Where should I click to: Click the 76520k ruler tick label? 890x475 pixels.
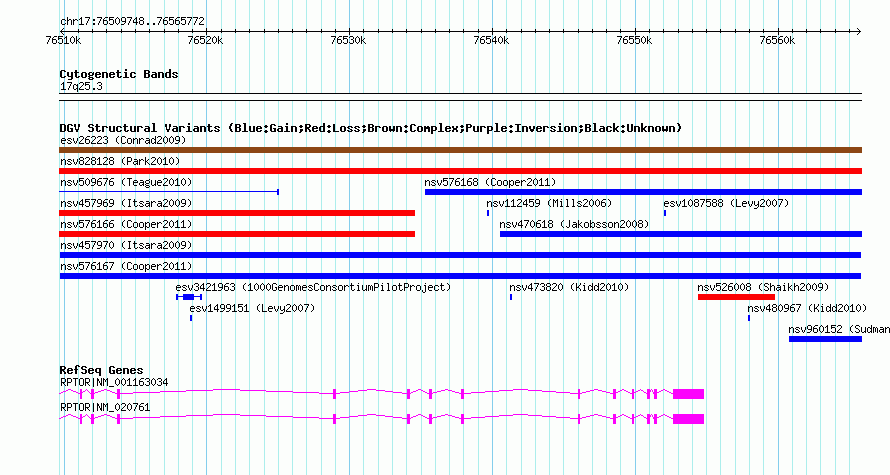205,40
